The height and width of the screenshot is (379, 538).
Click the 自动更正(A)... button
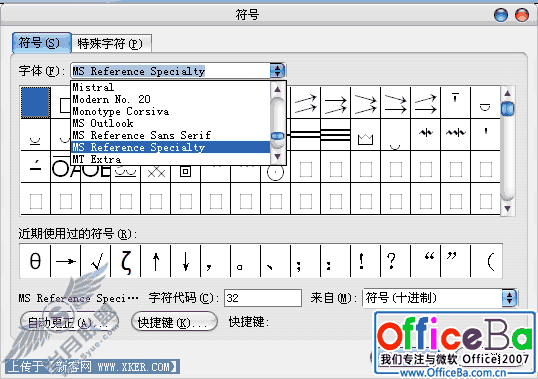click(x=69, y=322)
